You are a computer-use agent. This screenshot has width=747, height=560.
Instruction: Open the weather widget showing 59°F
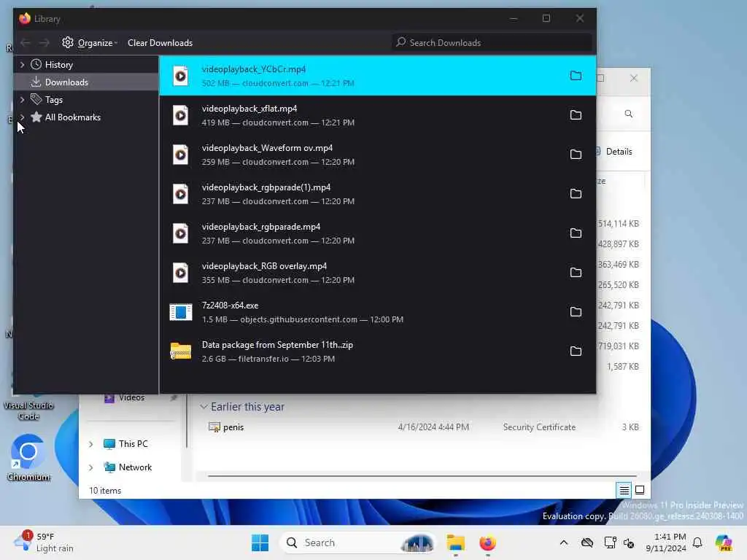point(44,542)
